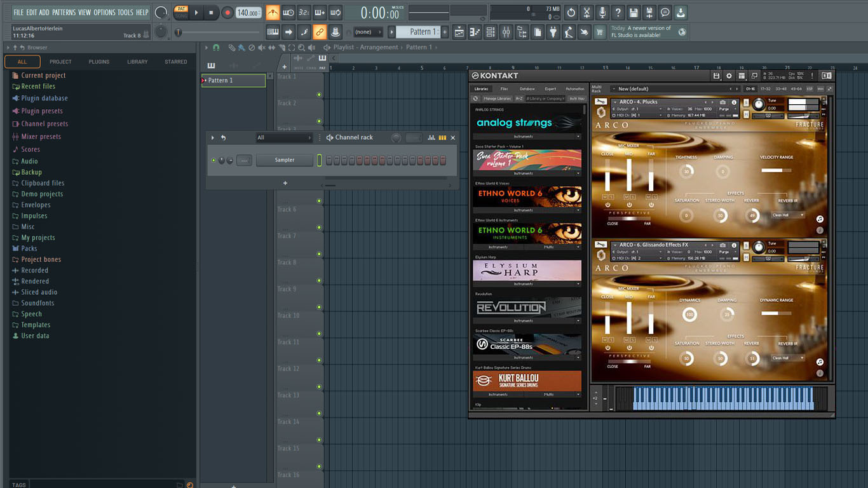Open Kontakt settings gear icon

[x=729, y=76]
